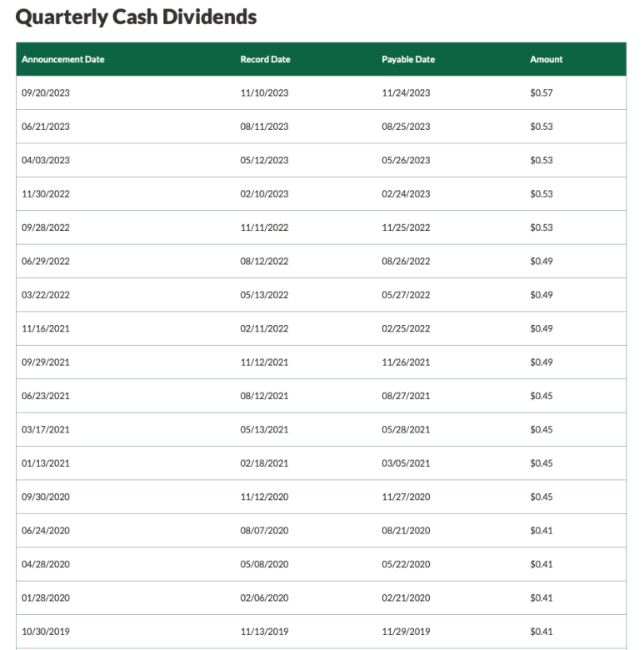Select record date 02/06/2020
The height and width of the screenshot is (650, 644).
(x=264, y=598)
